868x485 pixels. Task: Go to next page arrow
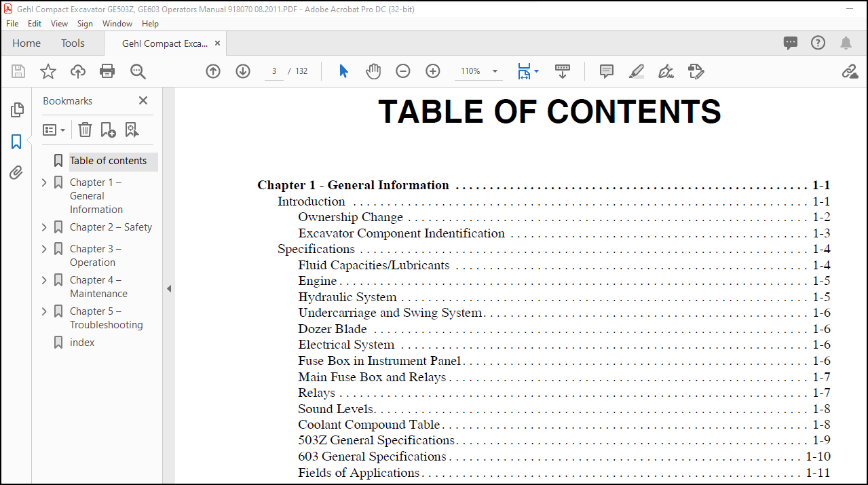coord(243,71)
